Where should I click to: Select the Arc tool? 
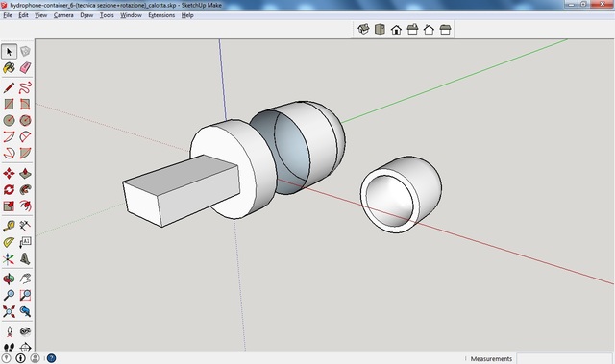pyautogui.click(x=9, y=136)
